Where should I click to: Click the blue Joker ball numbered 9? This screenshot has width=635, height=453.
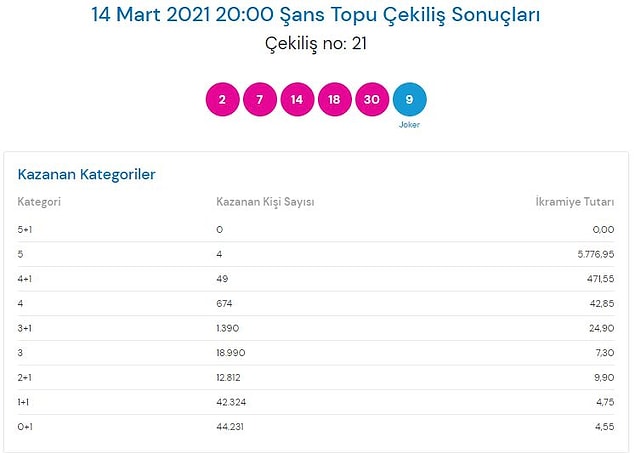(x=409, y=99)
